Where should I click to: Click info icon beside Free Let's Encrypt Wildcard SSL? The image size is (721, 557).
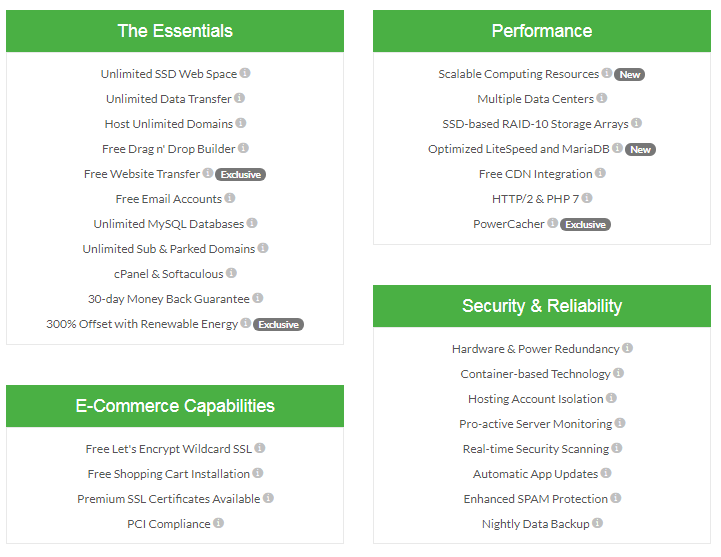[x=260, y=448]
